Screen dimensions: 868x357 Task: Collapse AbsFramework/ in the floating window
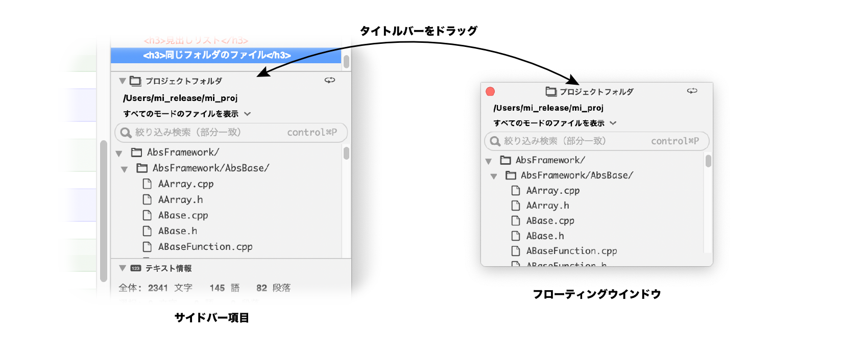point(489,161)
